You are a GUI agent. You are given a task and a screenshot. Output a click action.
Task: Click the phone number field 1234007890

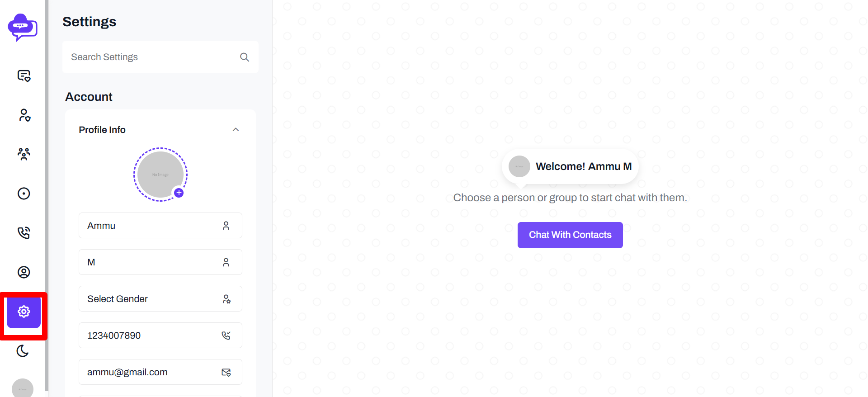[x=160, y=336]
